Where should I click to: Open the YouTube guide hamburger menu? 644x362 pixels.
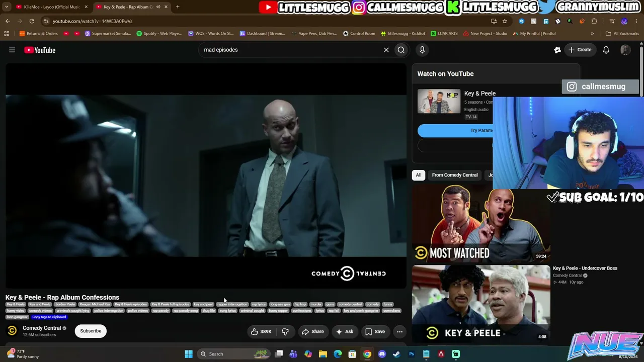click(12, 50)
